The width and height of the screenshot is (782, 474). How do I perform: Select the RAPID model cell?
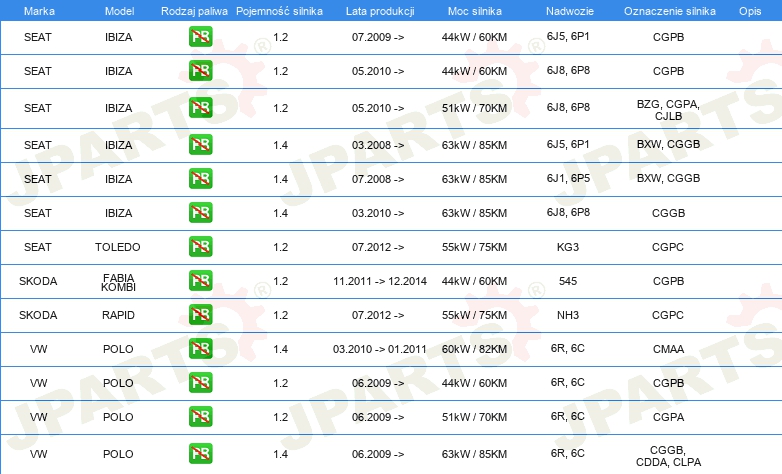118,315
